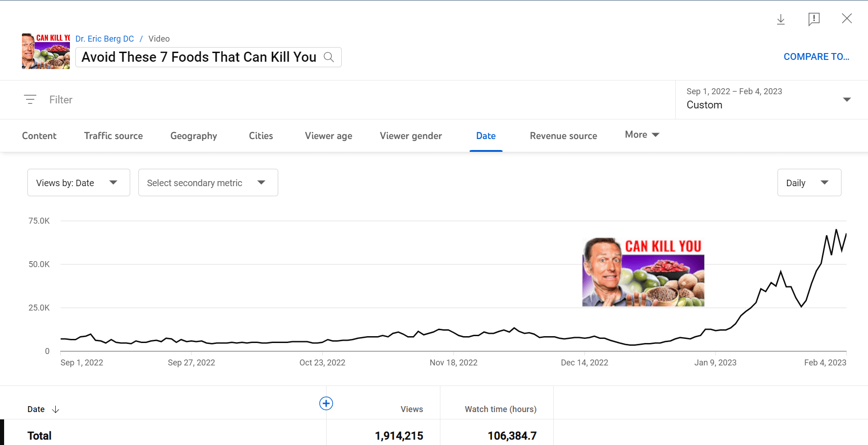This screenshot has width=868, height=445.
Task: Click the download report icon
Action: 781,19
